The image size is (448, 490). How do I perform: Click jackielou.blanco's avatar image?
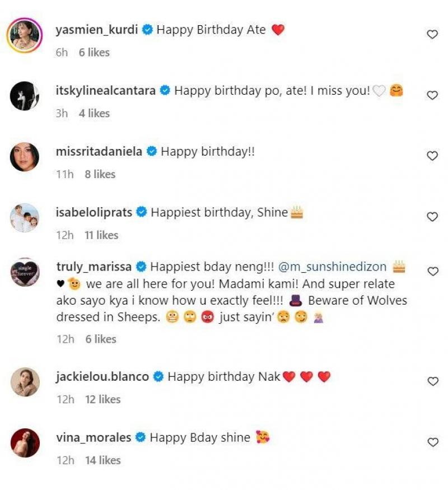[x=25, y=382]
